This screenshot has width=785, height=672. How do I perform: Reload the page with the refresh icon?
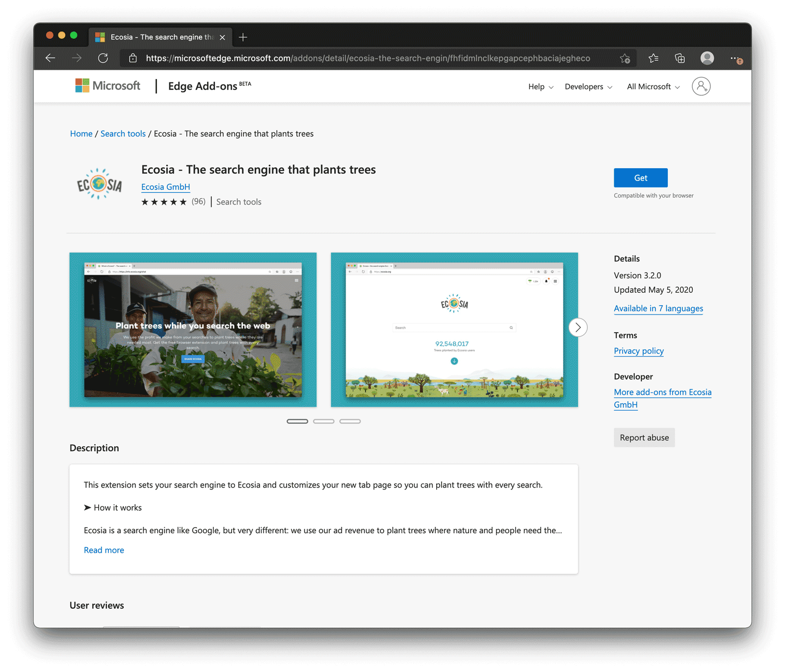(103, 58)
